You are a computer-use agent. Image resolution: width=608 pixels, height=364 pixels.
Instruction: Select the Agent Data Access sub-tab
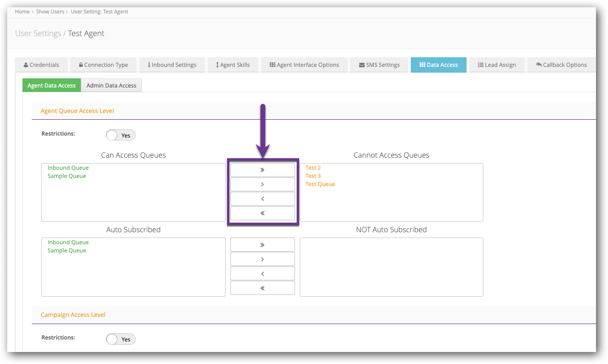pyautogui.click(x=51, y=85)
